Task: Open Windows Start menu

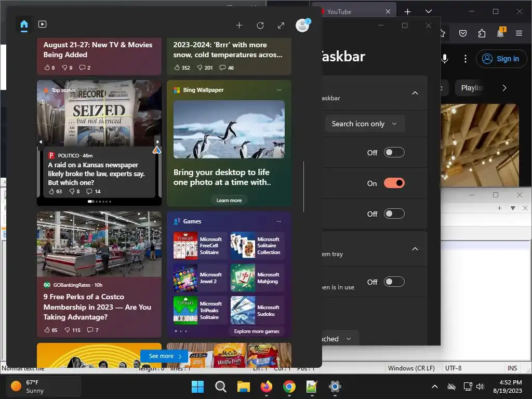Action: click(198, 387)
